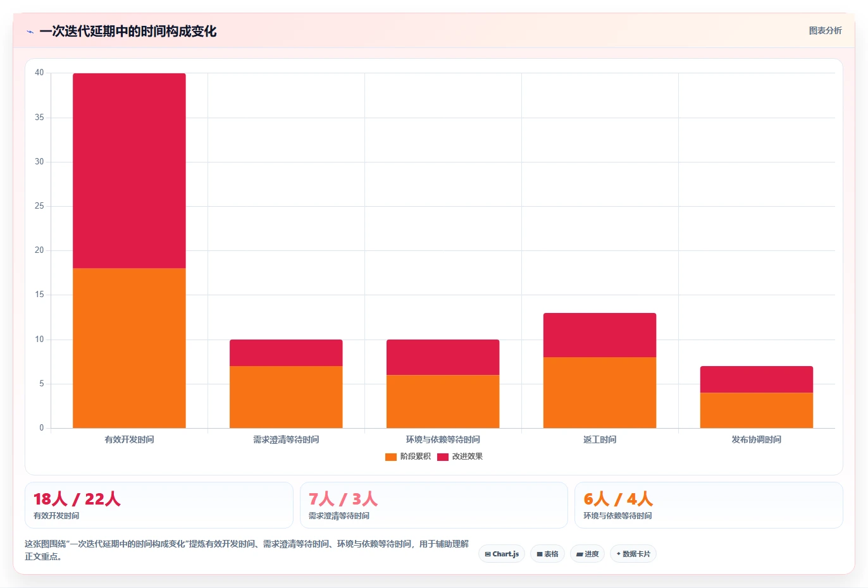
Task: Click the y-axis value 10
Action: 39,340
